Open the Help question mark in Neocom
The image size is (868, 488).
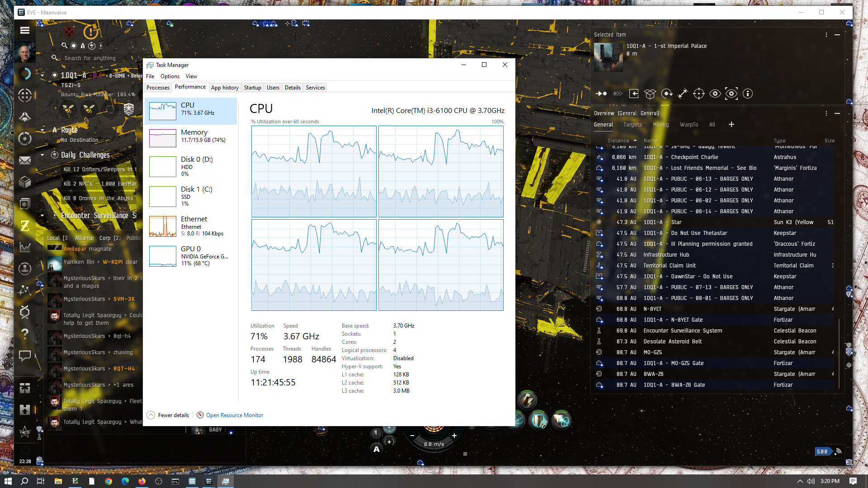(x=25, y=334)
